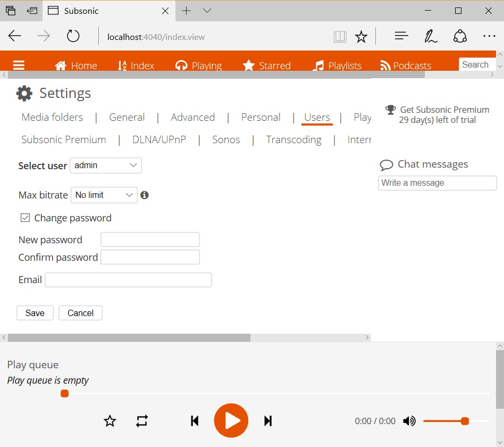Click the settings horizontal scrollbar
Screen dimensions: 504x447
pos(129,337)
